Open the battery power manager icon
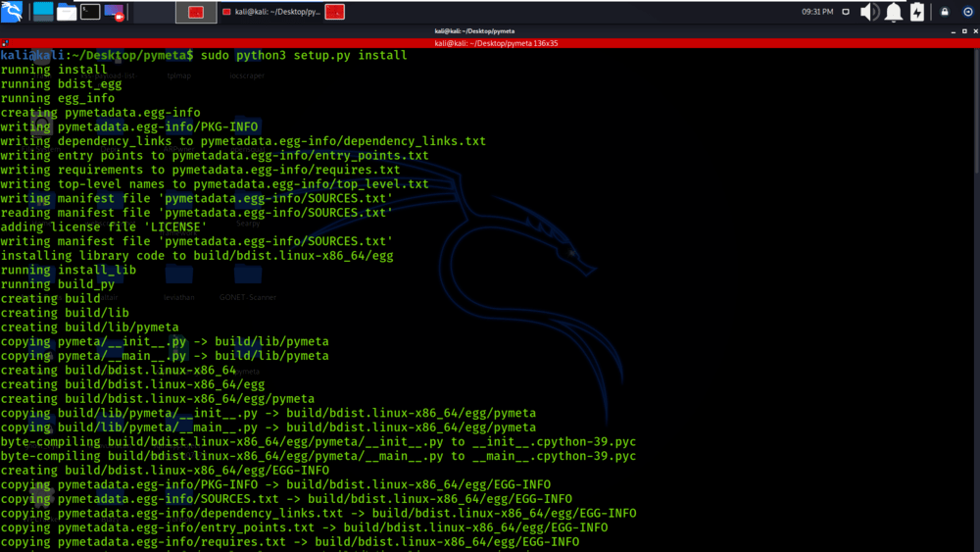This screenshot has height=552, width=980. 917,12
